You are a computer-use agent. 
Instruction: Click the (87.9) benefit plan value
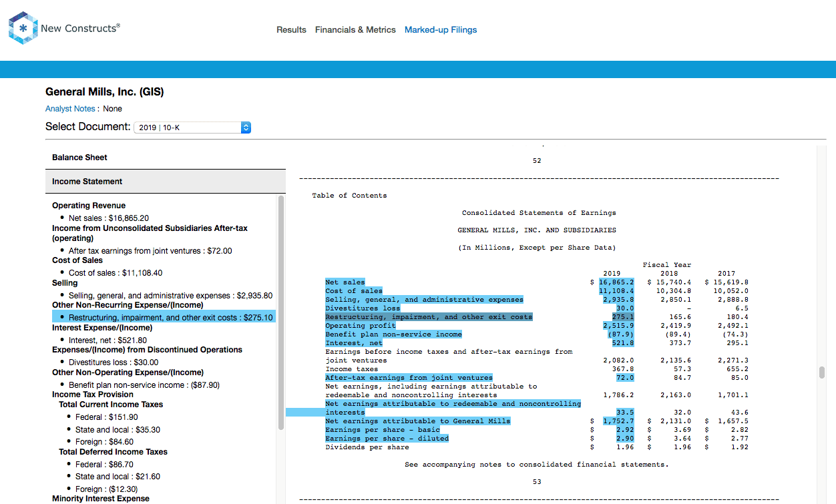[621, 334]
